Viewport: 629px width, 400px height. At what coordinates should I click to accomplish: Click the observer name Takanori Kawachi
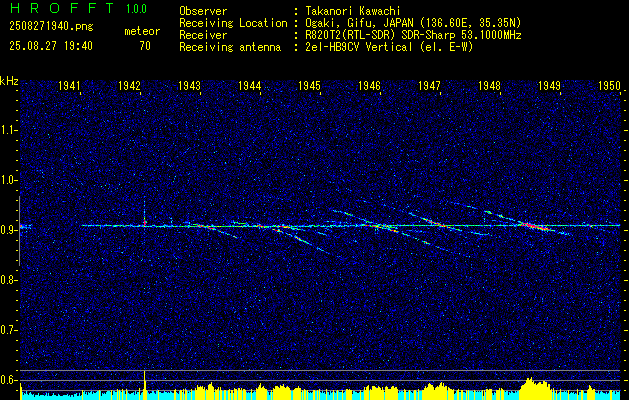point(352,11)
